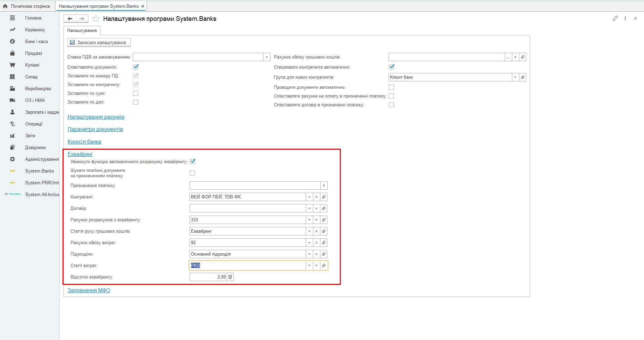Screen dimensions: 644x340
Task: Click the copy link icon
Action: pos(615,18)
